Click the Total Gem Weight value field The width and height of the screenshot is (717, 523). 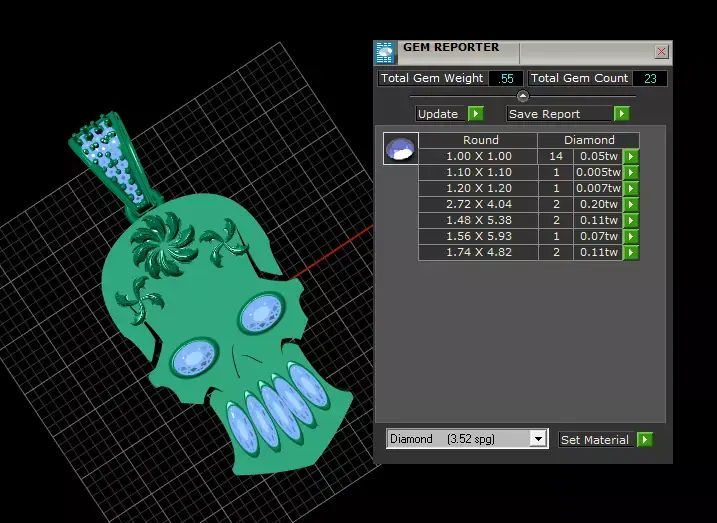point(506,79)
